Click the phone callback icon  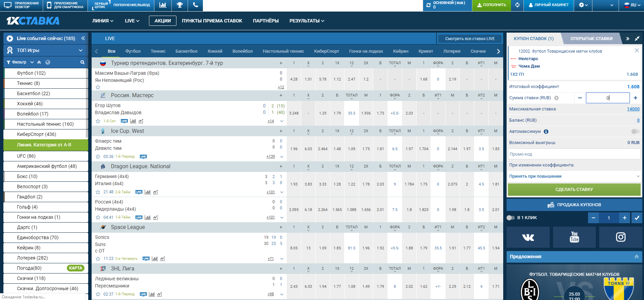pos(195,5)
